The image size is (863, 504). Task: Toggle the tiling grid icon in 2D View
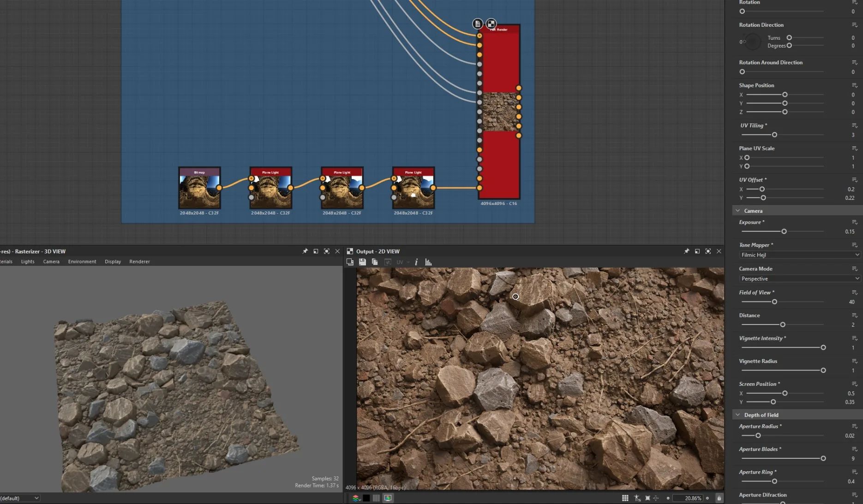[x=625, y=498]
